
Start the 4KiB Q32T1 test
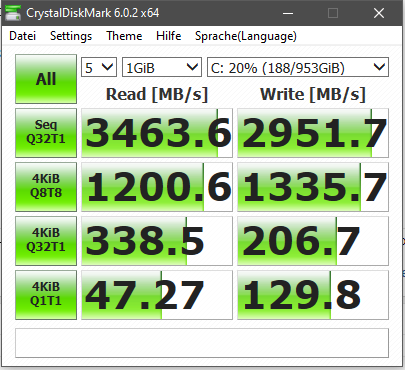[46, 241]
